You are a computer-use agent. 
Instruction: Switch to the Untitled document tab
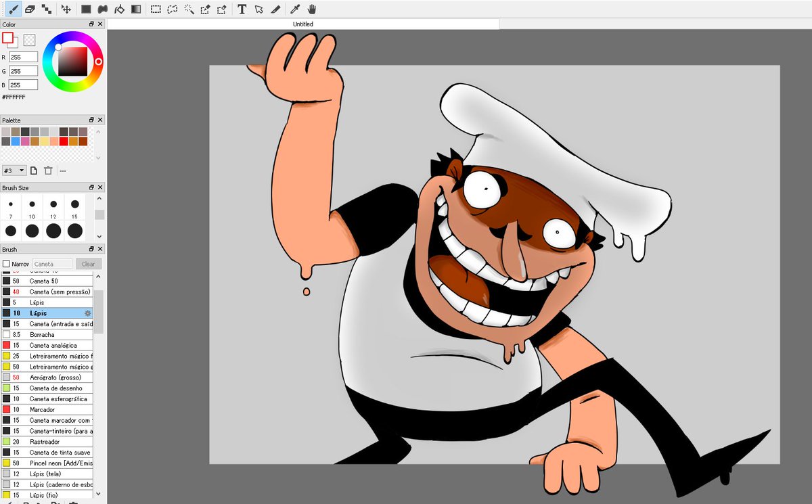303,24
